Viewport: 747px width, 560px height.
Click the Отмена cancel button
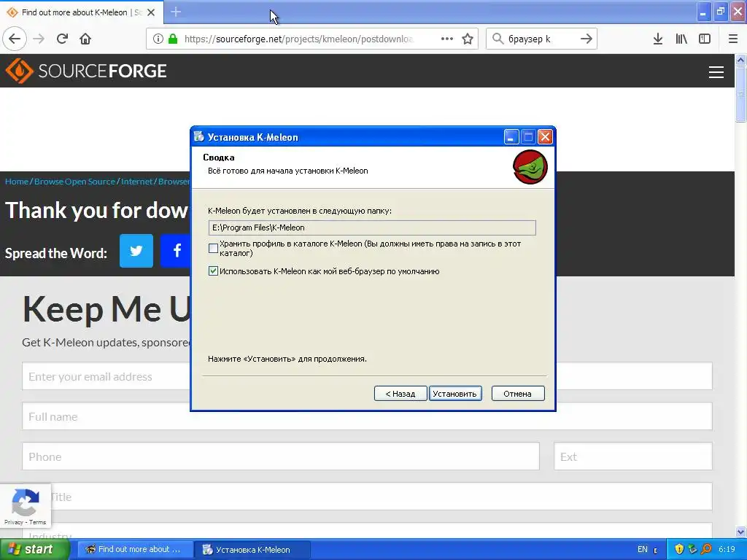coord(518,393)
